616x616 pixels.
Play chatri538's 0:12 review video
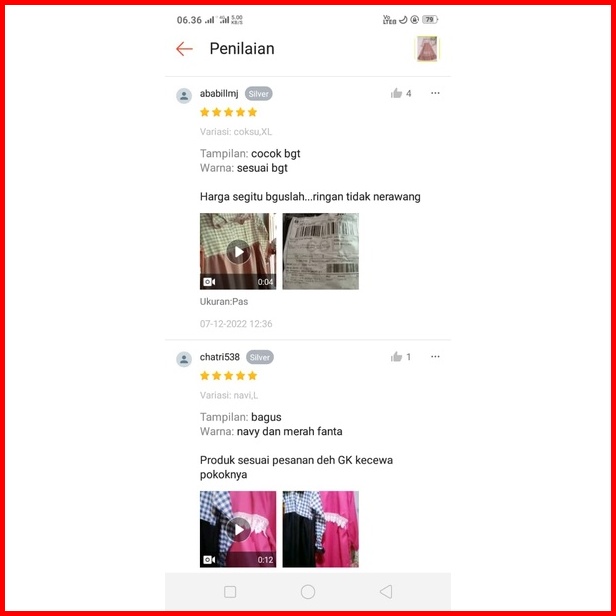pyautogui.click(x=238, y=529)
